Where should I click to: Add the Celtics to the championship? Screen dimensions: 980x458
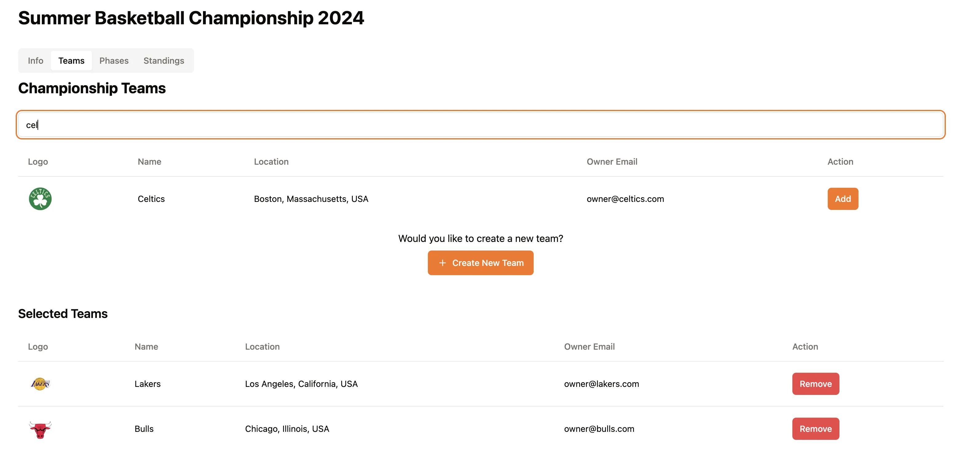point(843,199)
